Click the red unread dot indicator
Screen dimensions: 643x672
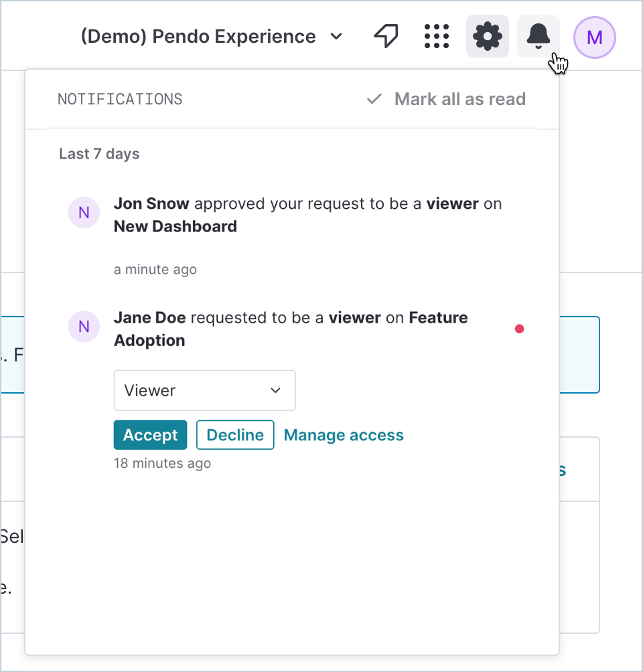pos(520,329)
